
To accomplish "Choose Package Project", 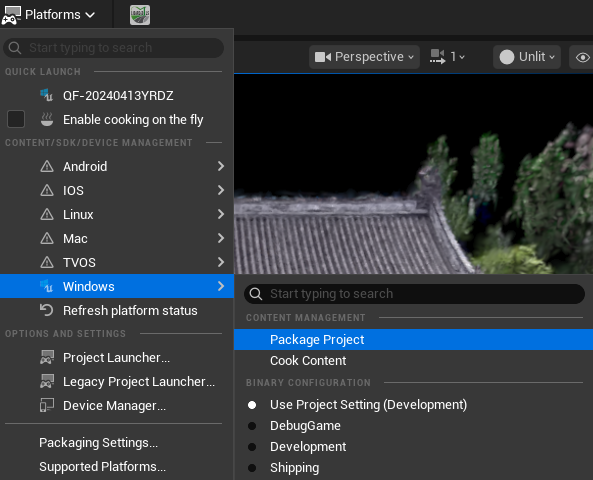I will pyautogui.click(x=413, y=340).
